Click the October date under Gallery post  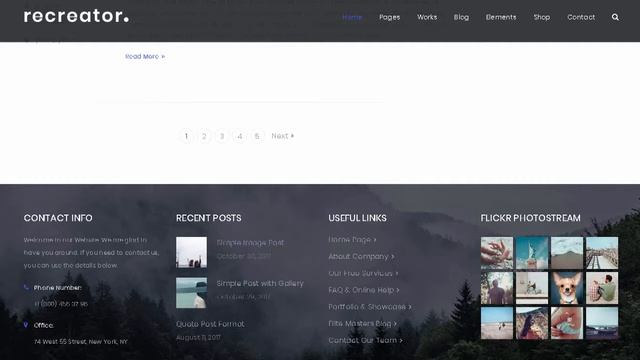click(x=243, y=297)
